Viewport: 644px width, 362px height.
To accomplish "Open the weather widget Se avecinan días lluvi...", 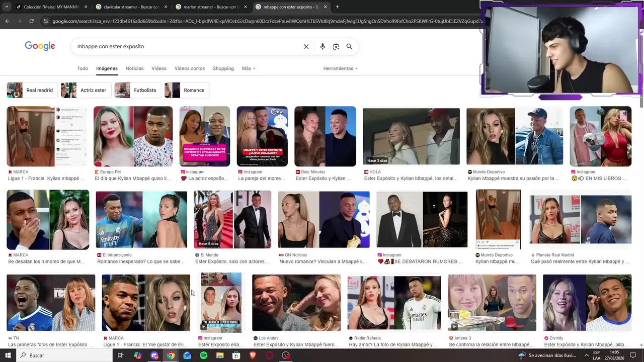I will point(547,355).
